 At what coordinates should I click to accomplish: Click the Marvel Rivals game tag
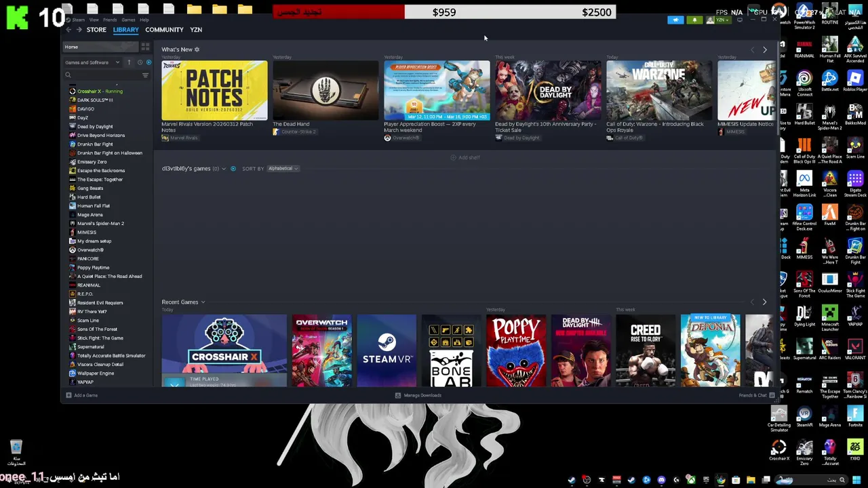click(x=180, y=138)
